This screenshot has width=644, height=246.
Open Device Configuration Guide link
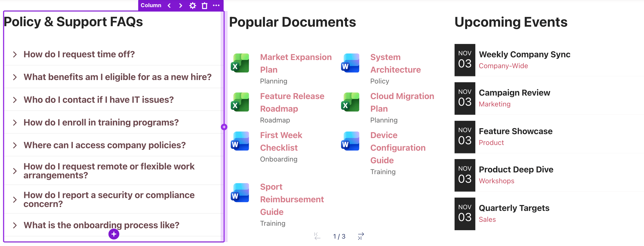398,148
